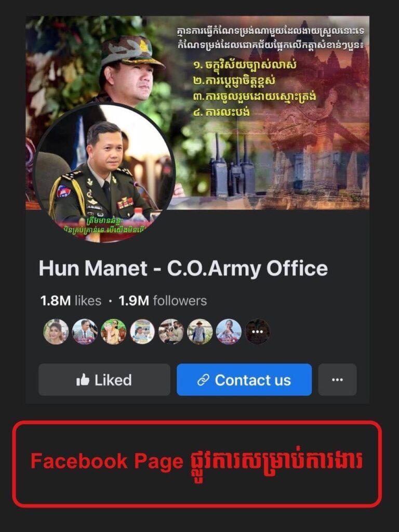The image size is (399, 532).
Task: Click the Liked button to unlike page
Action: pos(104,380)
